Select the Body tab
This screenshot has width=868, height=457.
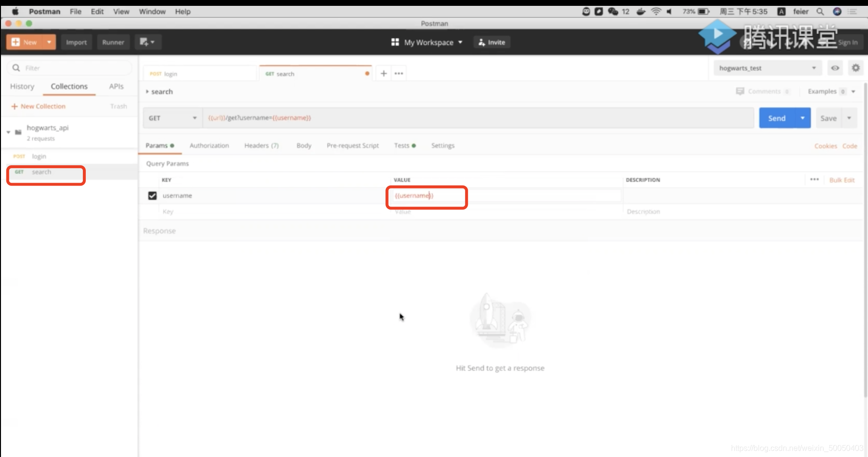coord(304,146)
